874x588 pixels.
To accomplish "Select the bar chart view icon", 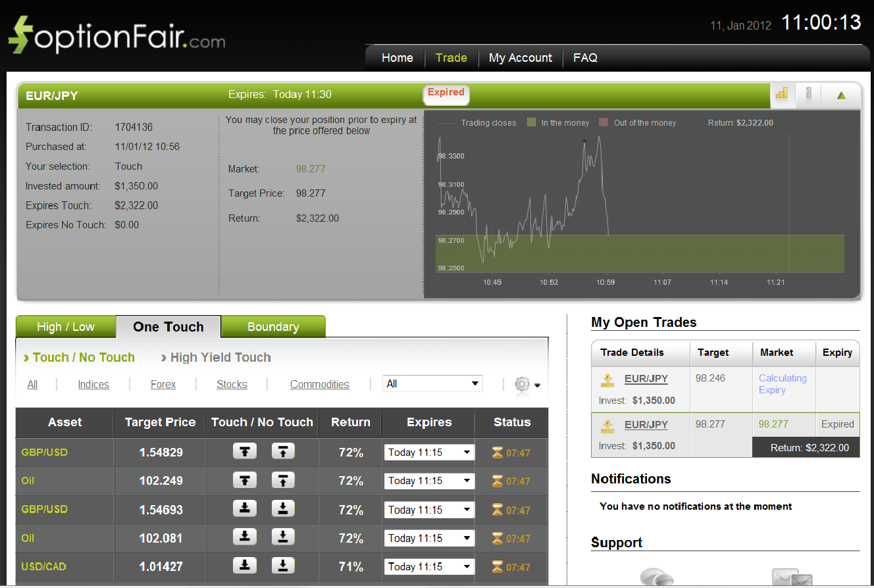I will (x=783, y=95).
